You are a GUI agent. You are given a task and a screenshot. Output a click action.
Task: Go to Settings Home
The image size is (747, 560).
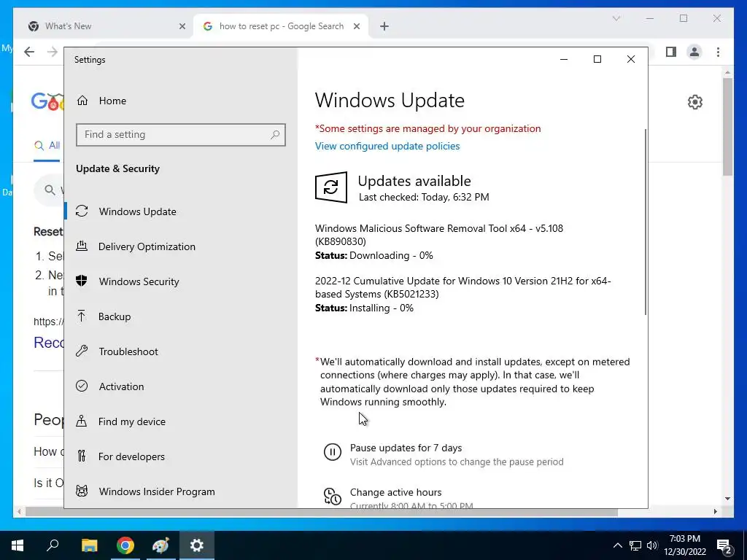181,101
